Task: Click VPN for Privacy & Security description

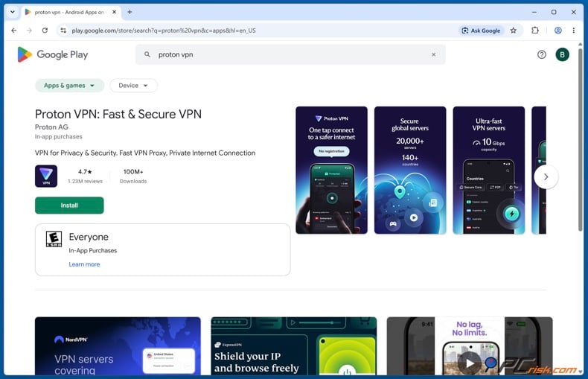Action: [x=145, y=153]
